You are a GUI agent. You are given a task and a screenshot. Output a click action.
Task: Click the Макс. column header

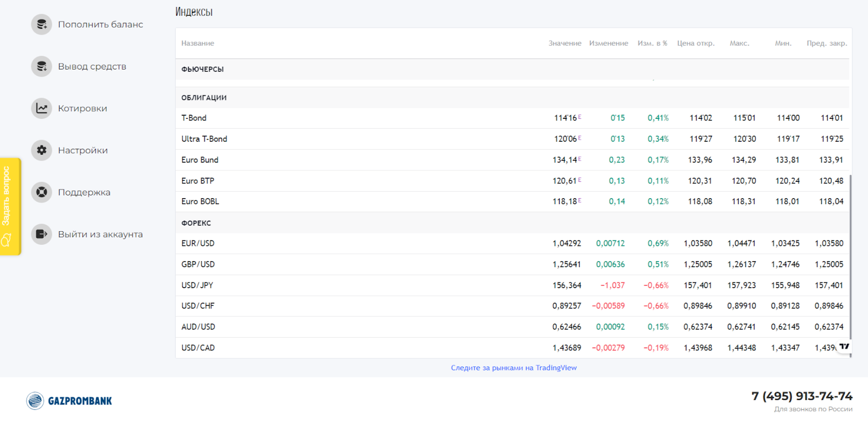739,43
